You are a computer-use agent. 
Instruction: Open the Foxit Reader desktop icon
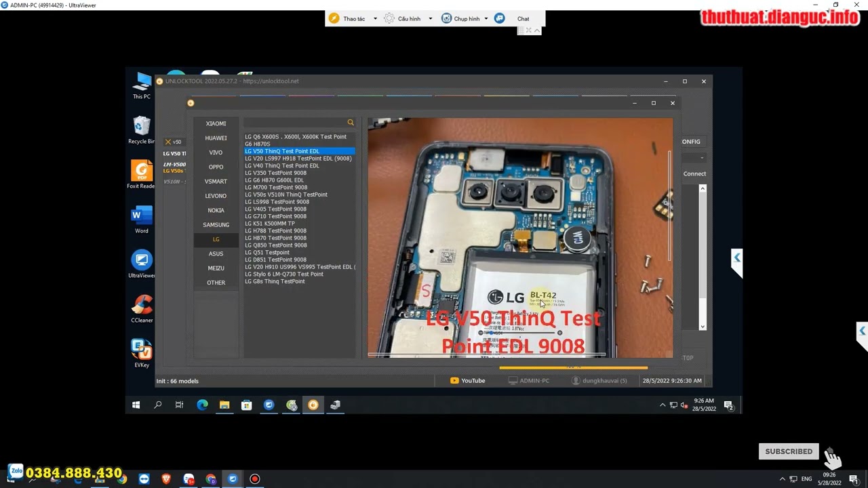pos(142,175)
